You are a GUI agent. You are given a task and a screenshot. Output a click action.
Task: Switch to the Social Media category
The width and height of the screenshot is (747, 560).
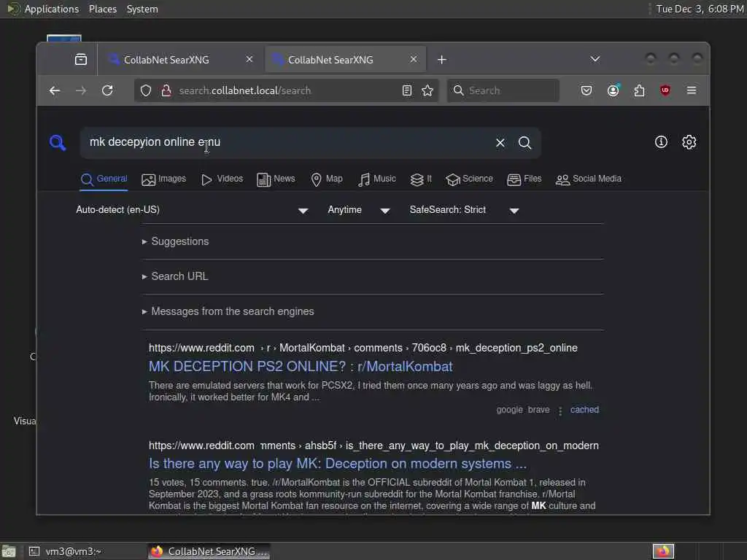(x=589, y=179)
